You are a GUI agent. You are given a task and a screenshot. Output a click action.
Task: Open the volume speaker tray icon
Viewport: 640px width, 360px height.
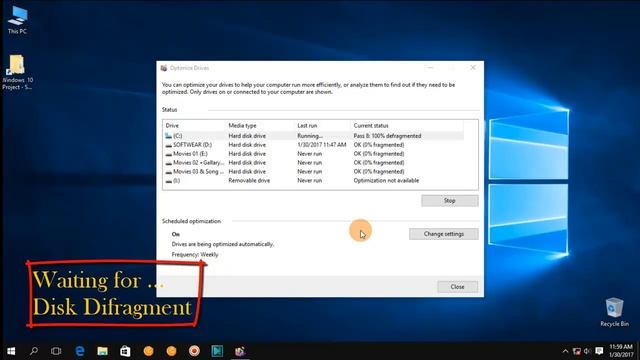click(587, 351)
